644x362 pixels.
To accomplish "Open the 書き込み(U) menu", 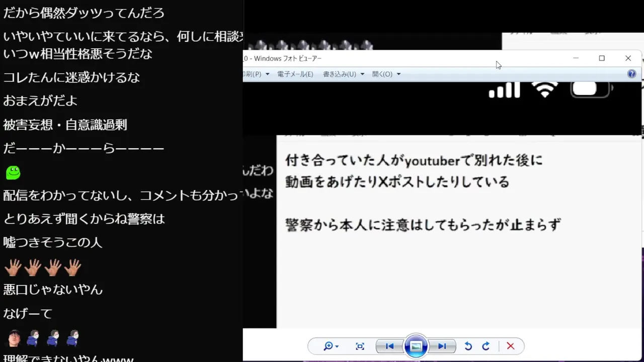I will 344,74.
